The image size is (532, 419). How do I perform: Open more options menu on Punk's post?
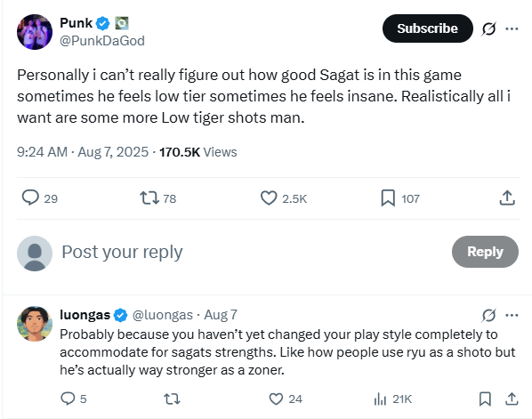[512, 28]
